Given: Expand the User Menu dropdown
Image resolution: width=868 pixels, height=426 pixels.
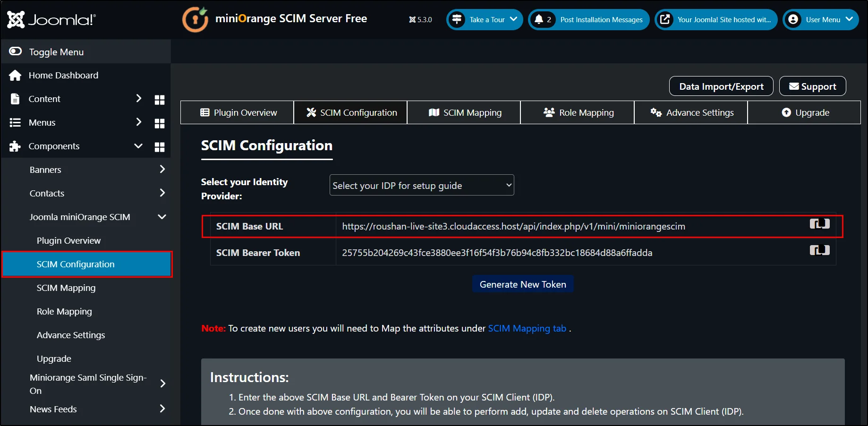Looking at the screenshot, I should pos(821,20).
